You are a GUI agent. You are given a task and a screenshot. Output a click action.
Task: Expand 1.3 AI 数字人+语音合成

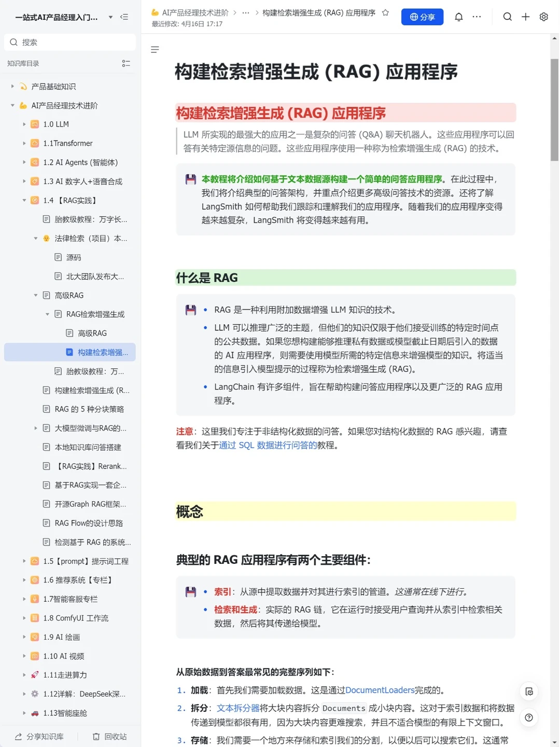[x=24, y=181]
